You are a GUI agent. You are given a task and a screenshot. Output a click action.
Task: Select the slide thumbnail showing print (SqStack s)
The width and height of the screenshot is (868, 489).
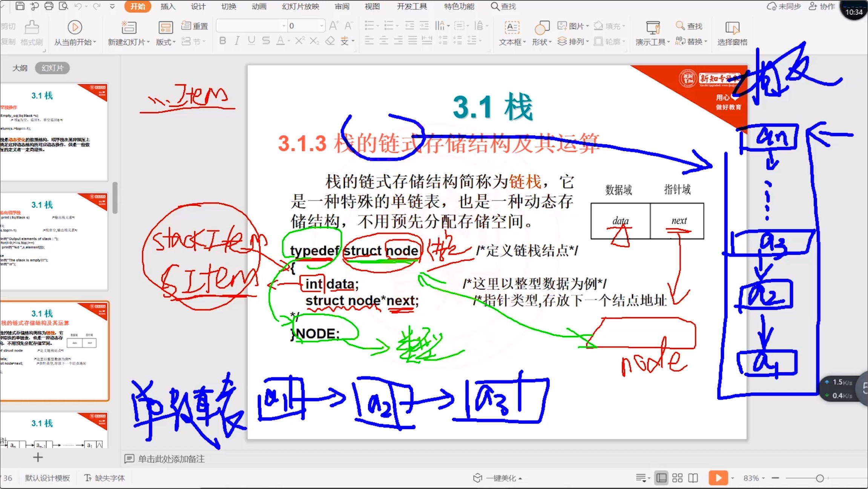click(x=54, y=241)
